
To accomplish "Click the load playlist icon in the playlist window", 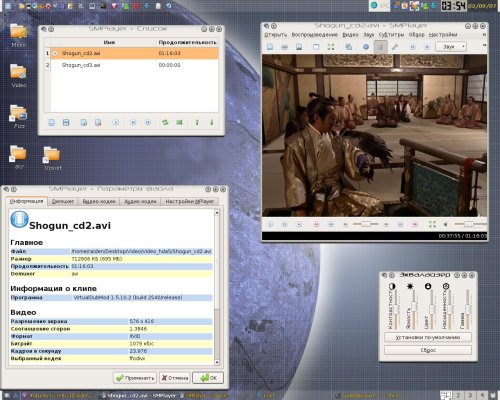I will click(x=52, y=122).
